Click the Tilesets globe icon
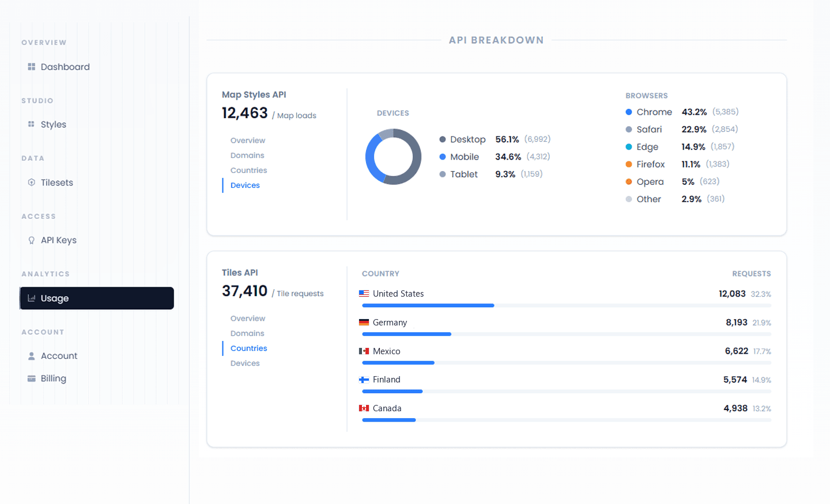Image resolution: width=830 pixels, height=504 pixels. coord(31,183)
